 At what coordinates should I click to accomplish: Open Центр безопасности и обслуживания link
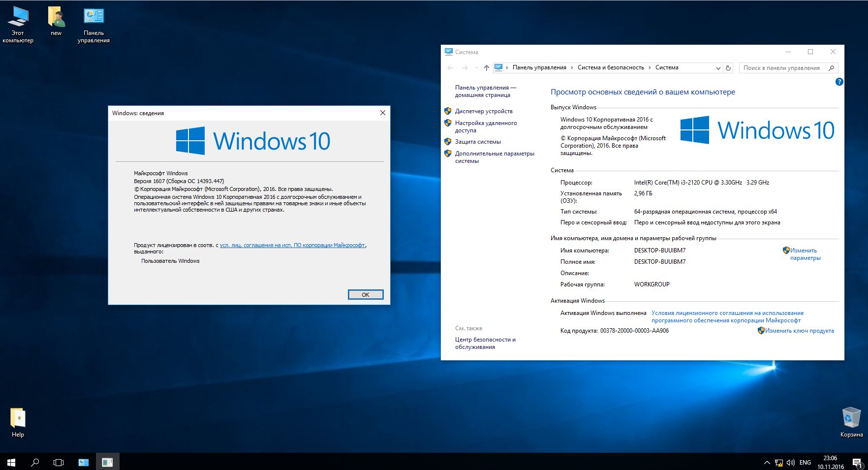485,343
